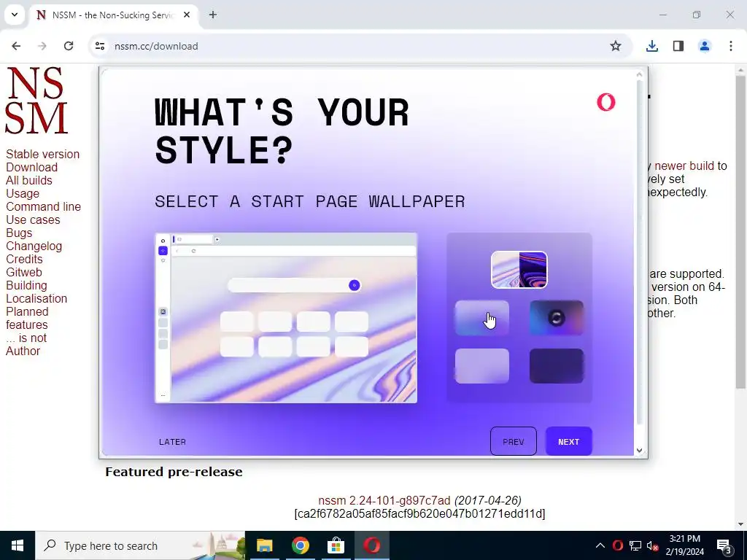
Task: Open Chrome side panel
Action: click(678, 46)
